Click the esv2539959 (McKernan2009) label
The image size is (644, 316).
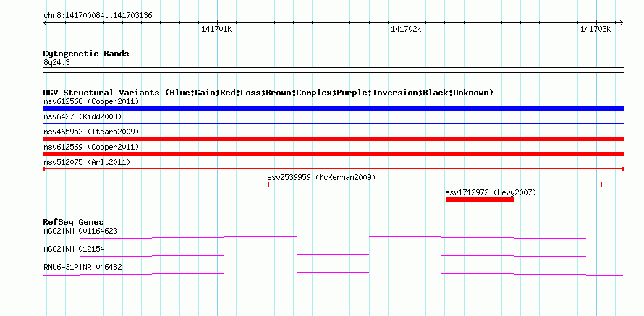pyautogui.click(x=321, y=177)
